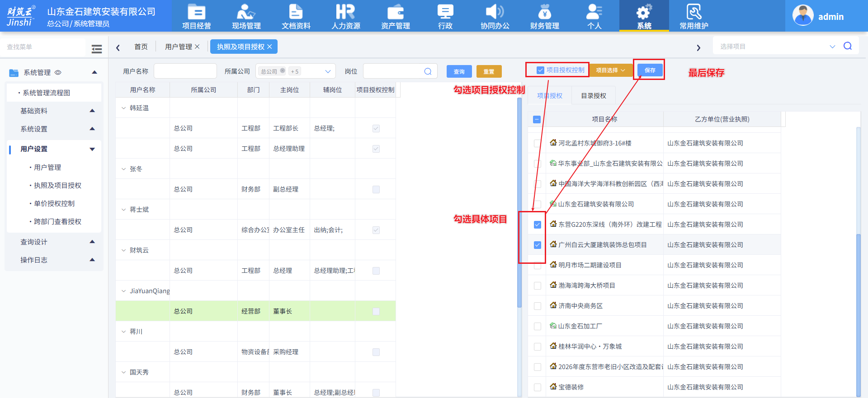The height and width of the screenshot is (398, 868).
Task: Open the 所属公司 dropdown
Action: tap(296, 71)
